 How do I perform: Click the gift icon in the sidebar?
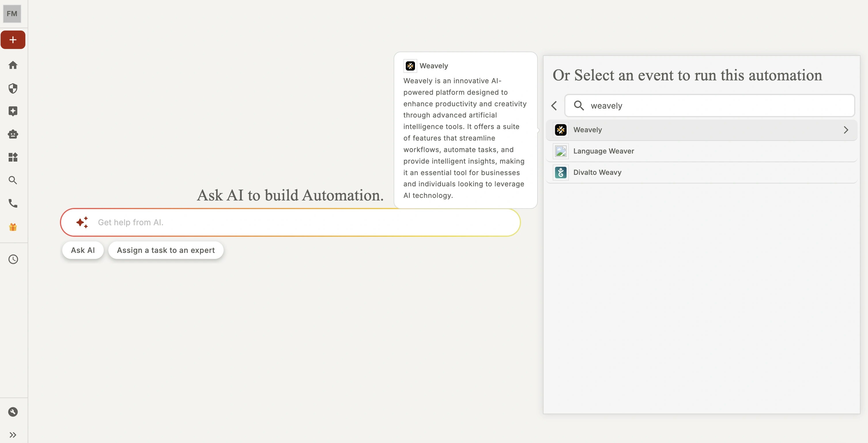coord(13,227)
